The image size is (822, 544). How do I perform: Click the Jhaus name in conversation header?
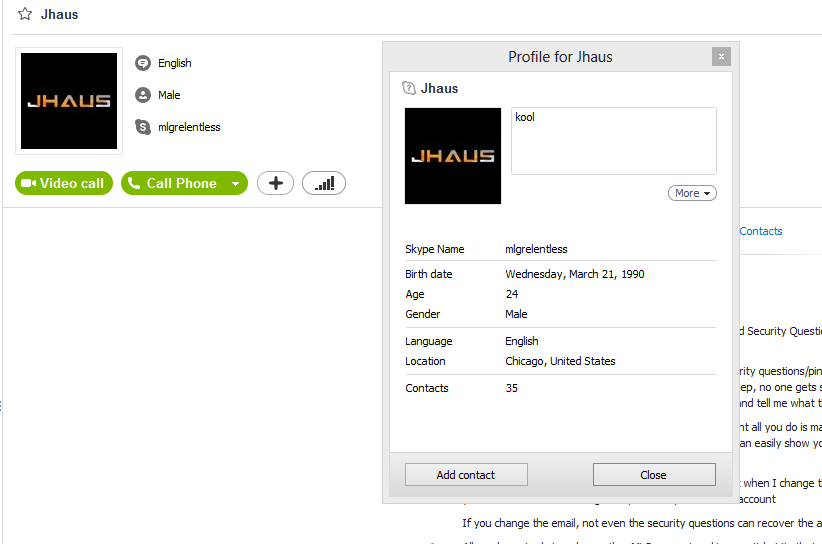(59, 15)
